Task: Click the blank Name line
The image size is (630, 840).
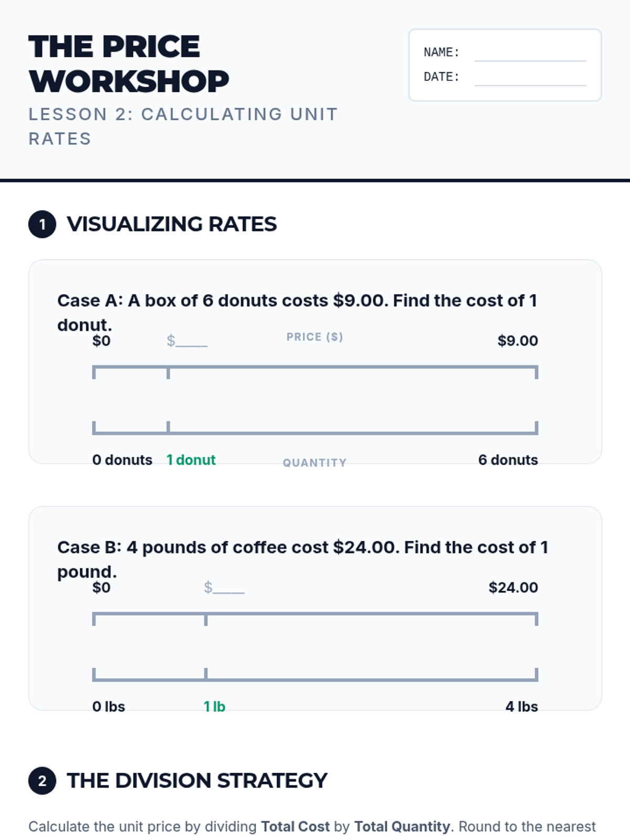Action: [530, 54]
